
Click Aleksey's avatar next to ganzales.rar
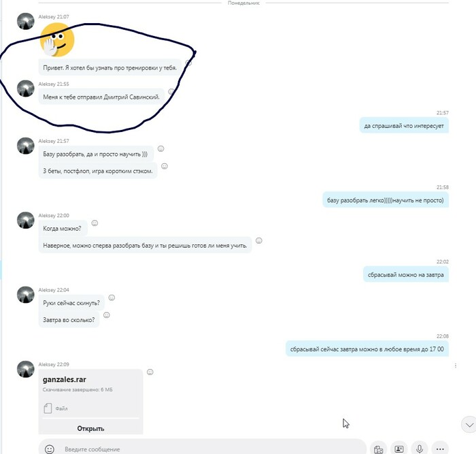click(26, 369)
